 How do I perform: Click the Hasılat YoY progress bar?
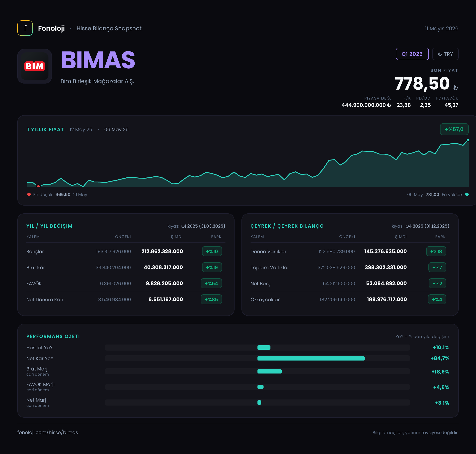pyautogui.click(x=257, y=348)
